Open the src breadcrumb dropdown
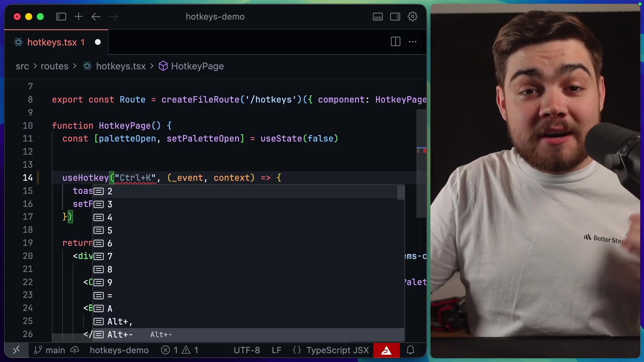The image size is (644, 362). click(22, 66)
